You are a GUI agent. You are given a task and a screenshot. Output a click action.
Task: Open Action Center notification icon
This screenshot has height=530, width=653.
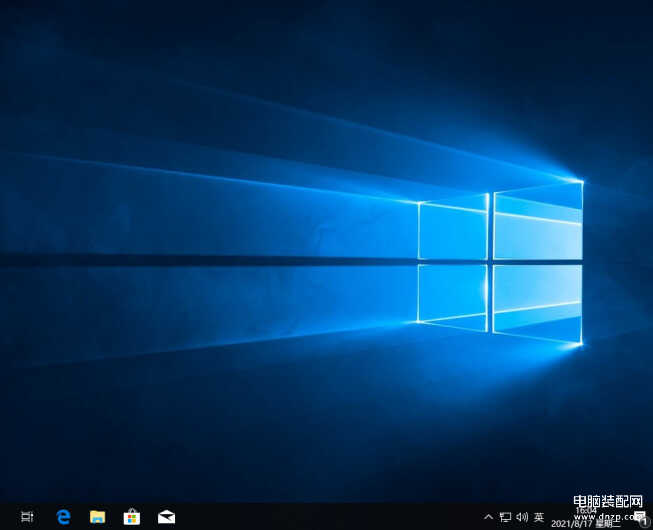click(639, 517)
